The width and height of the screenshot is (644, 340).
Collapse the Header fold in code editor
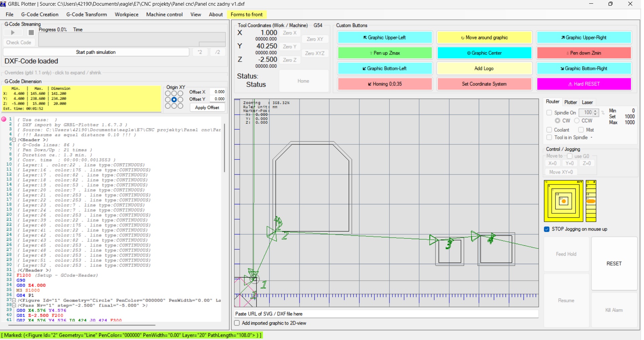(14, 140)
